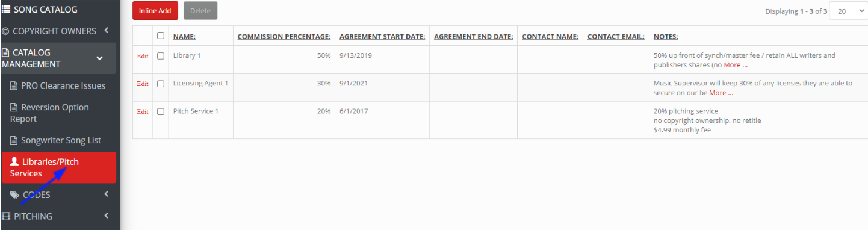Click the Reversion Option Report file icon

[14, 107]
